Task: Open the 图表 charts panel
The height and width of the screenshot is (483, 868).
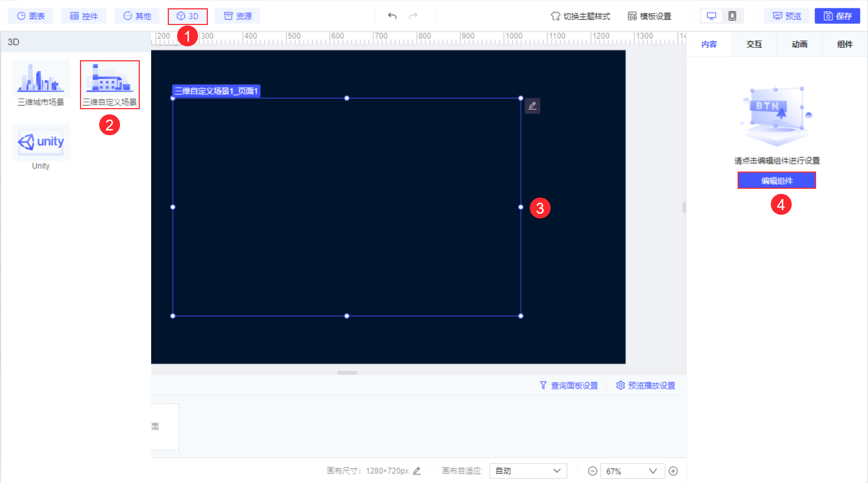Action: point(31,16)
